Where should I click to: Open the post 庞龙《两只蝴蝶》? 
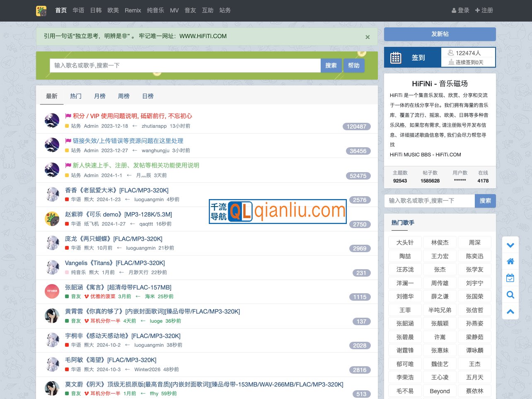tap(114, 239)
